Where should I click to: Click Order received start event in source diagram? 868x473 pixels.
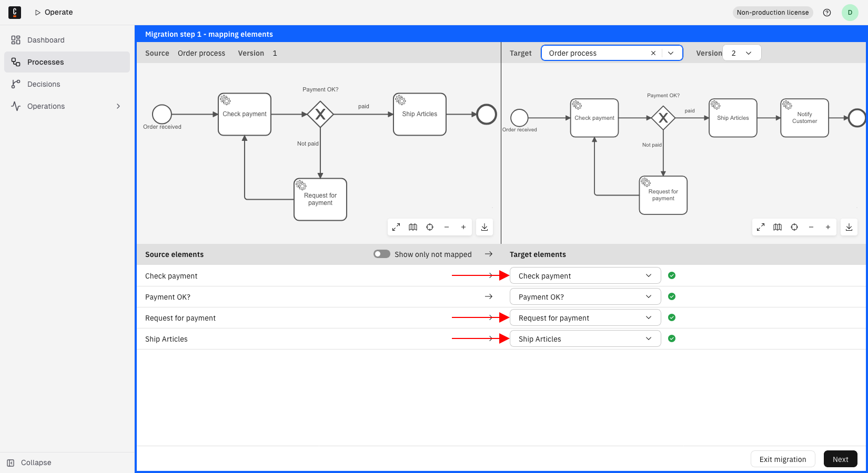[162, 114]
